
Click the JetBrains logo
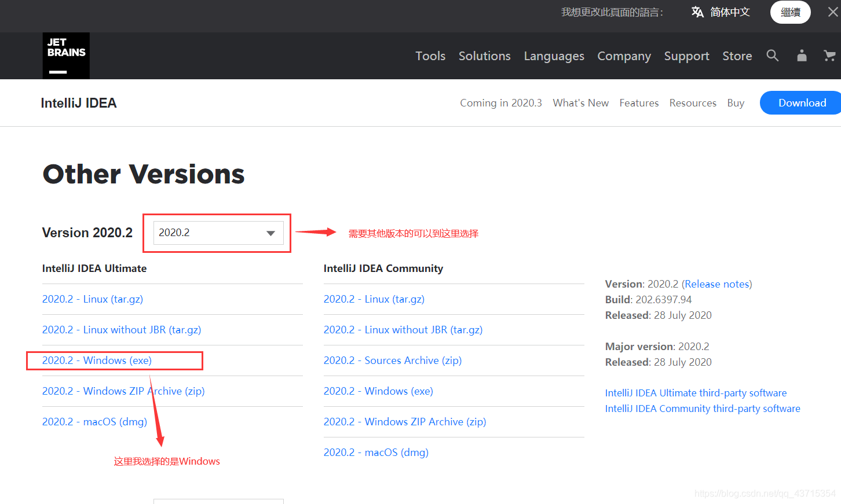pos(66,56)
